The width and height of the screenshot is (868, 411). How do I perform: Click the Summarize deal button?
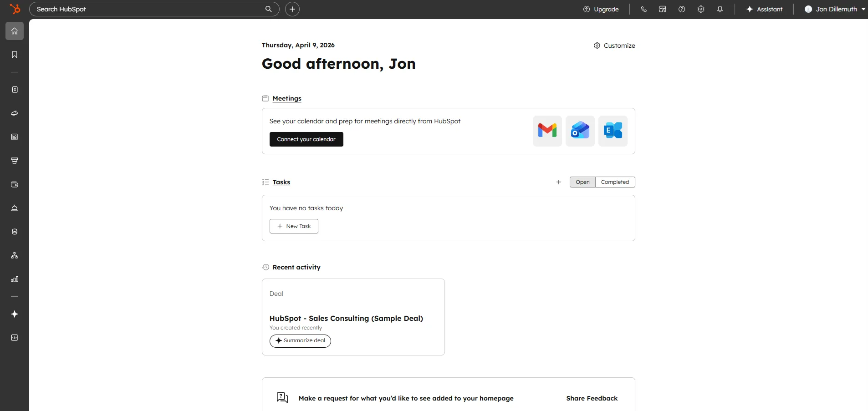click(300, 340)
